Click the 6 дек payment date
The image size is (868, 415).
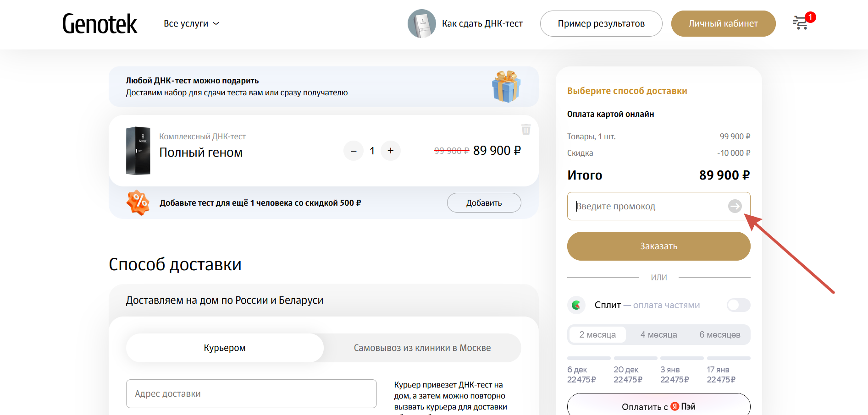tap(577, 370)
